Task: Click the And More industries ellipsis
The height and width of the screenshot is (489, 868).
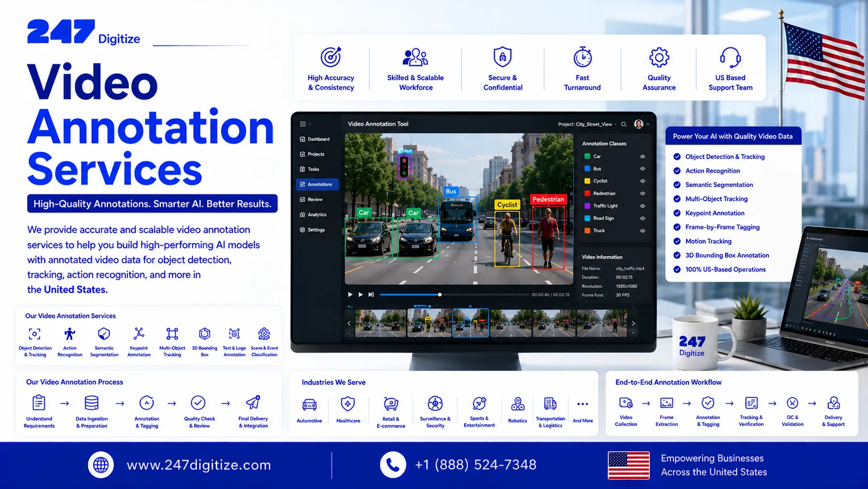Action: [582, 404]
